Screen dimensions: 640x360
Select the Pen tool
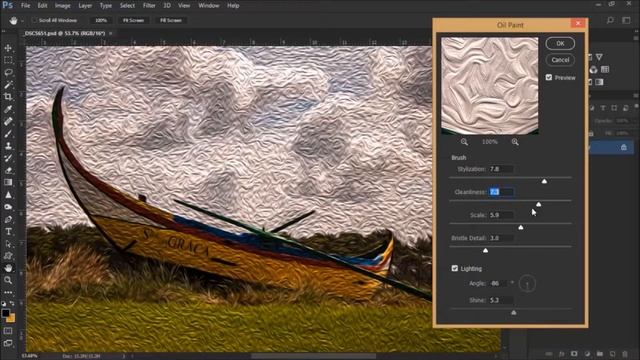(8, 220)
